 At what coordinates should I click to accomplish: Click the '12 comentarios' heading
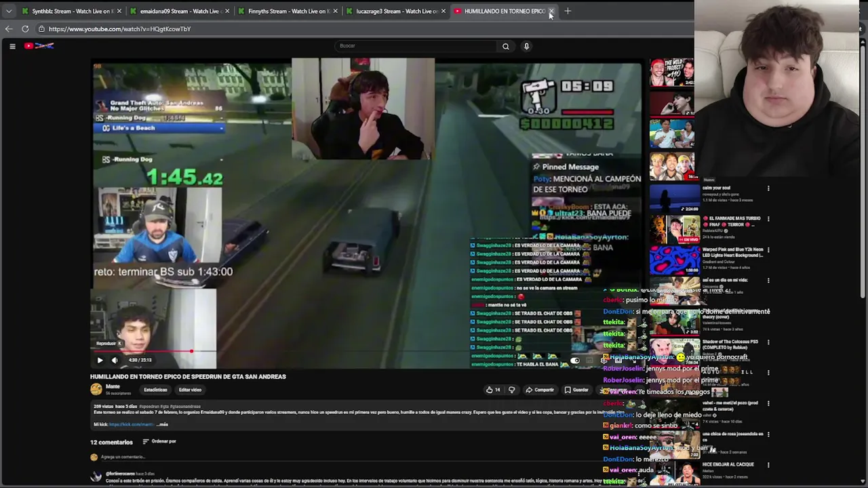111,442
